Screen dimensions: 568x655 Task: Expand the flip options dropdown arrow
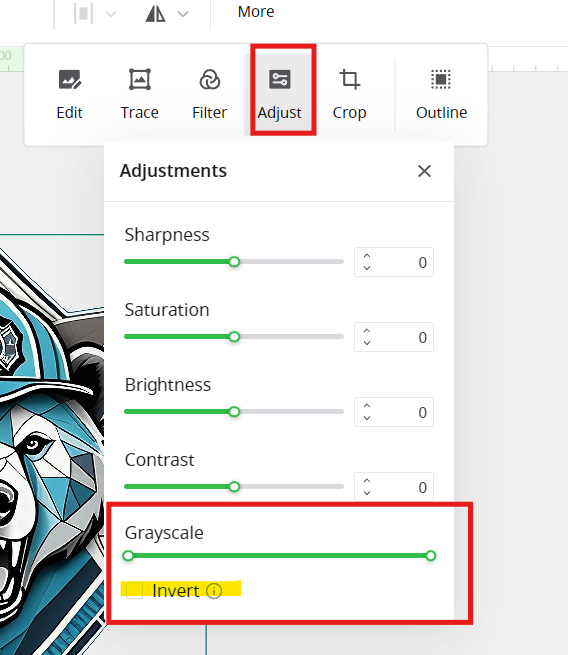[183, 14]
